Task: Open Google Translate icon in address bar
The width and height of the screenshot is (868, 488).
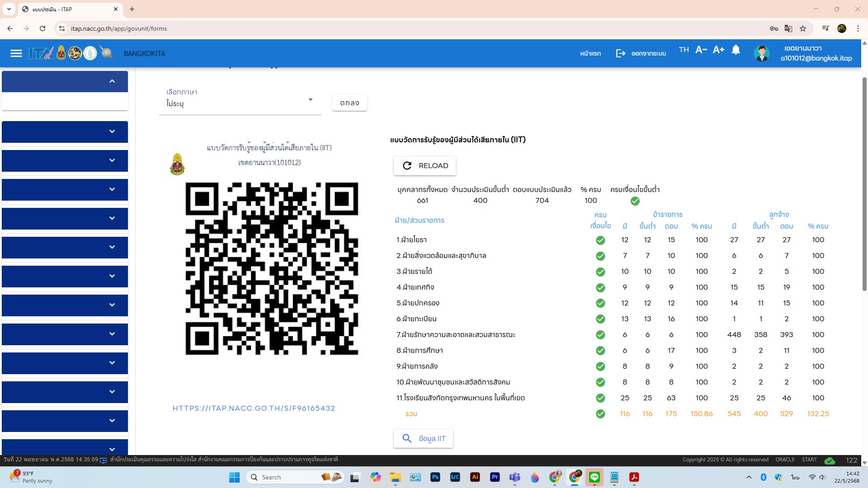Action: 788,28
